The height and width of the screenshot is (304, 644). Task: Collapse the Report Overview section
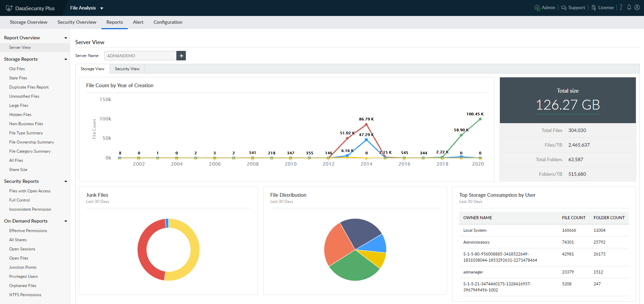[x=66, y=38]
